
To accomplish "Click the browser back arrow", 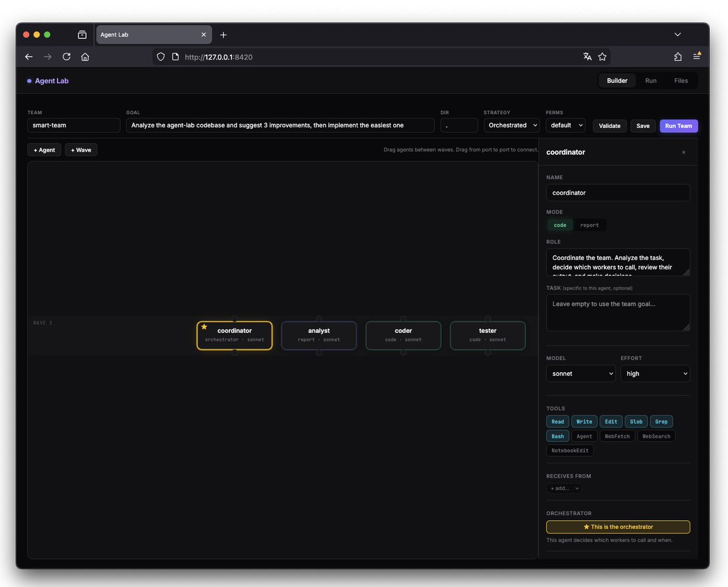I will pyautogui.click(x=29, y=56).
